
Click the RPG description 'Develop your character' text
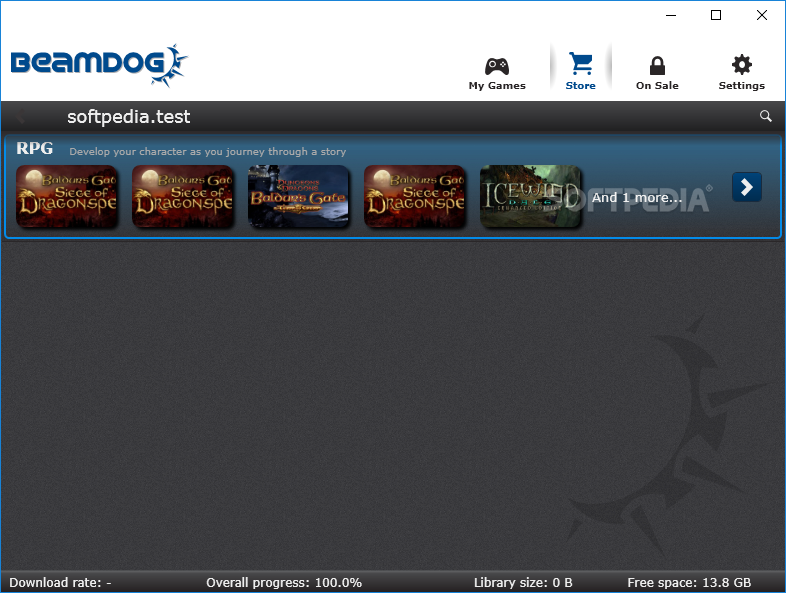tap(208, 151)
